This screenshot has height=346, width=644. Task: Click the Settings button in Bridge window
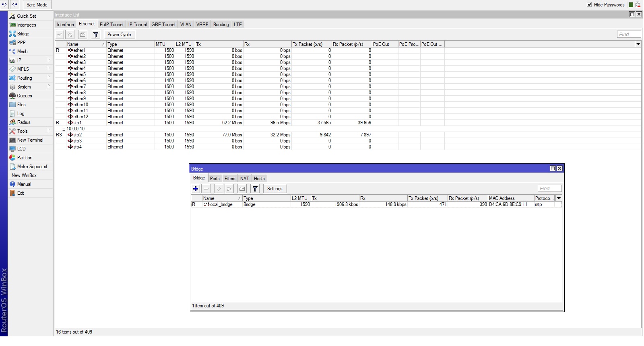(x=275, y=189)
